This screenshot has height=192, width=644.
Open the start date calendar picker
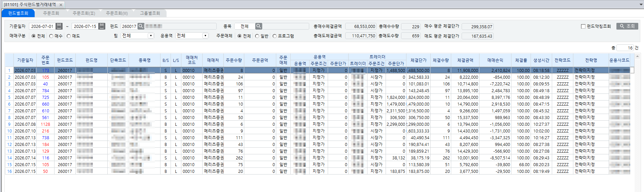pos(59,26)
